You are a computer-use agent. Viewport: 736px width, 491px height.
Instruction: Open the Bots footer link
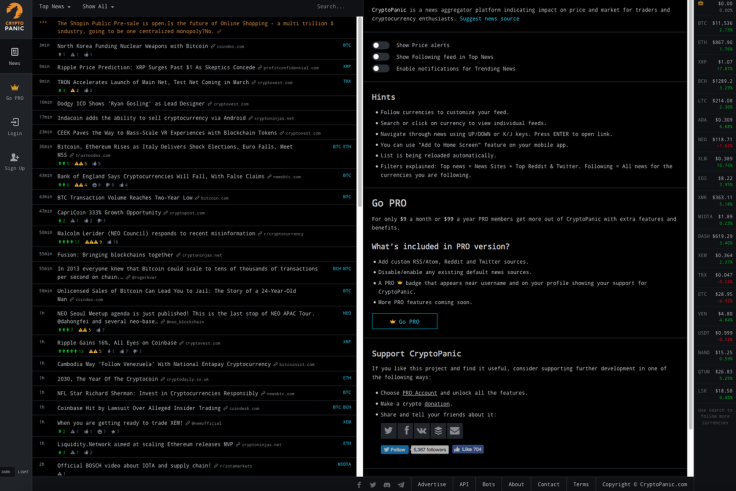[x=488, y=484]
